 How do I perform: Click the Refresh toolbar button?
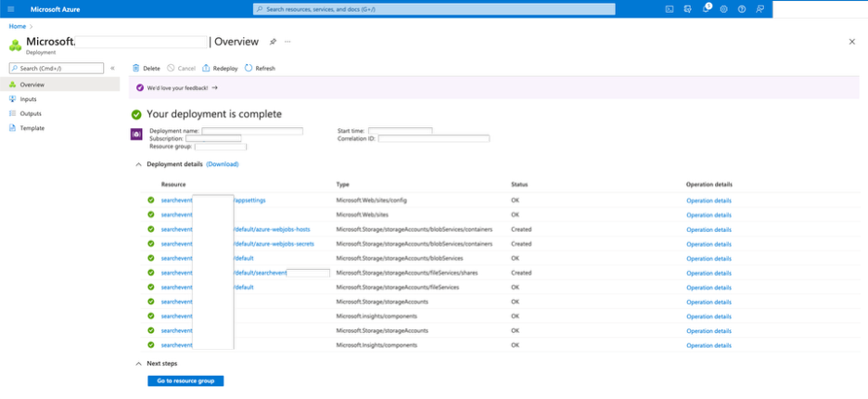[x=260, y=68]
